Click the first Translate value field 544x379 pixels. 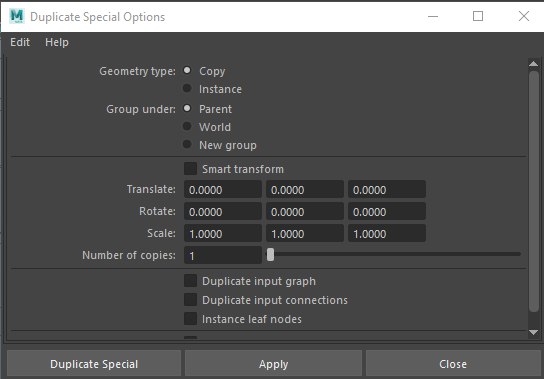pos(223,190)
